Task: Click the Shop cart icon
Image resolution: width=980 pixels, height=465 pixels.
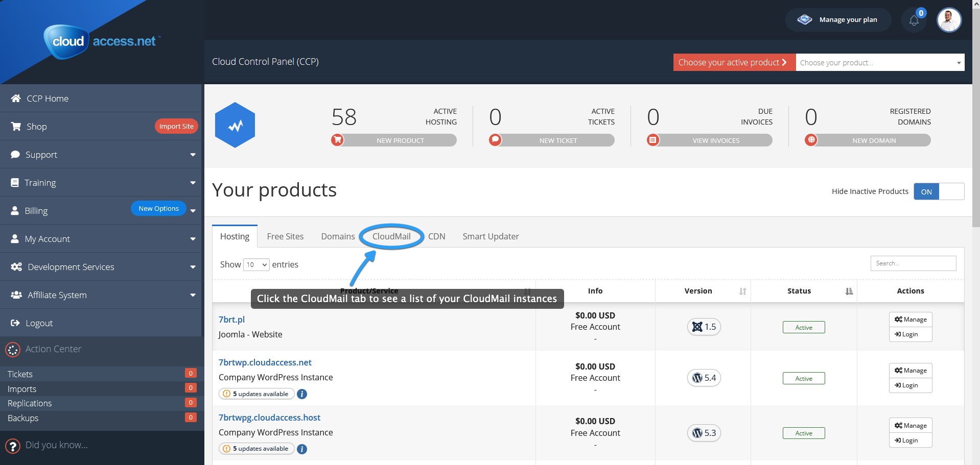Action: tap(16, 126)
